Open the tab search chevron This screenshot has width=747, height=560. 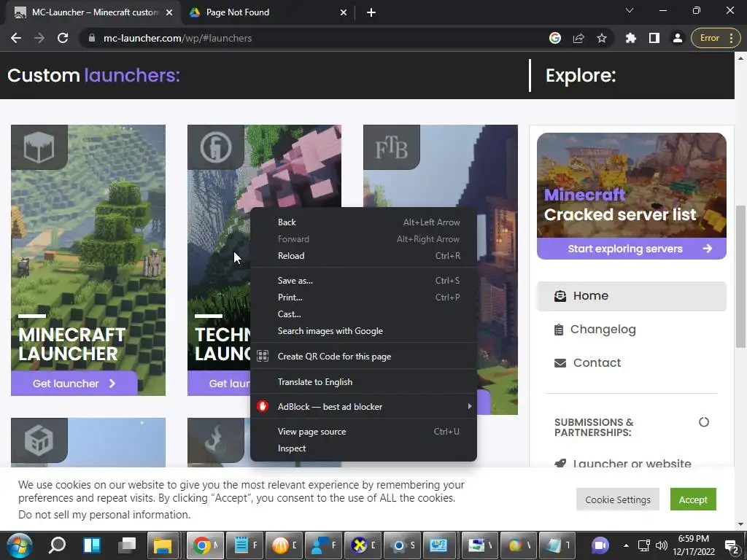point(630,10)
